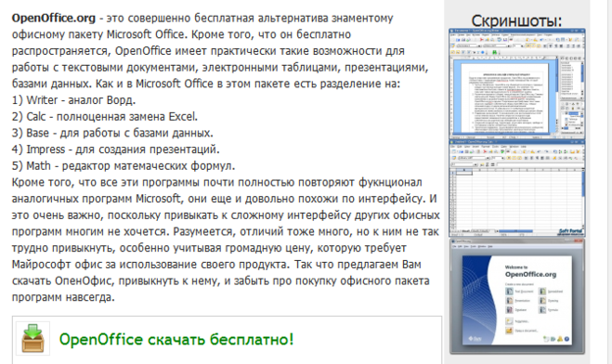Click the download box icon
612x364 pixels.
pyautogui.click(x=33, y=338)
